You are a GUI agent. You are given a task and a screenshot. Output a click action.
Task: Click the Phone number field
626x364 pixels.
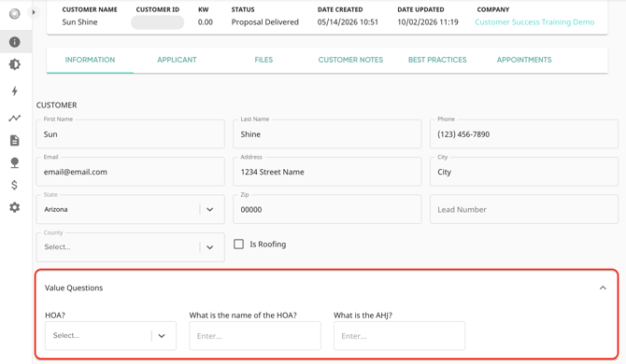pyautogui.click(x=524, y=134)
